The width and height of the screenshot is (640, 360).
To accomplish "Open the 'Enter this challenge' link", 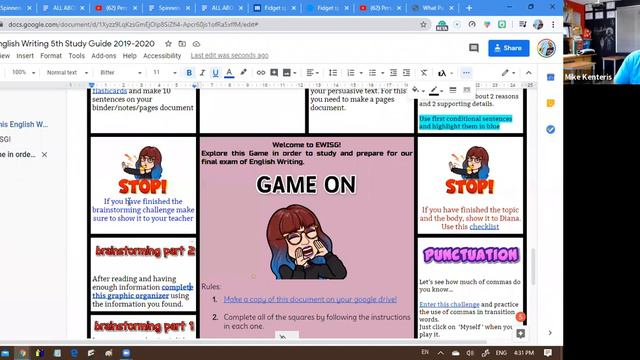I will (x=449, y=304).
